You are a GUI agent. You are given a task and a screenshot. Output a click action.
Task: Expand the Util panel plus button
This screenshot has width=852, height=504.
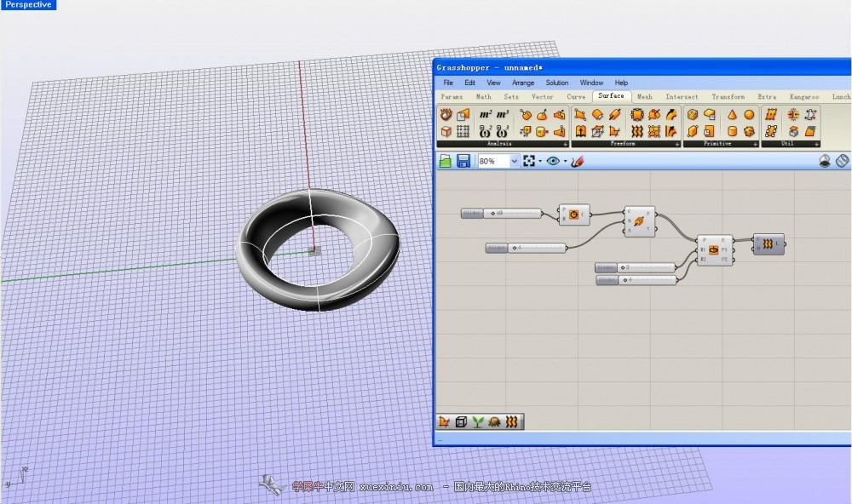coord(816,144)
